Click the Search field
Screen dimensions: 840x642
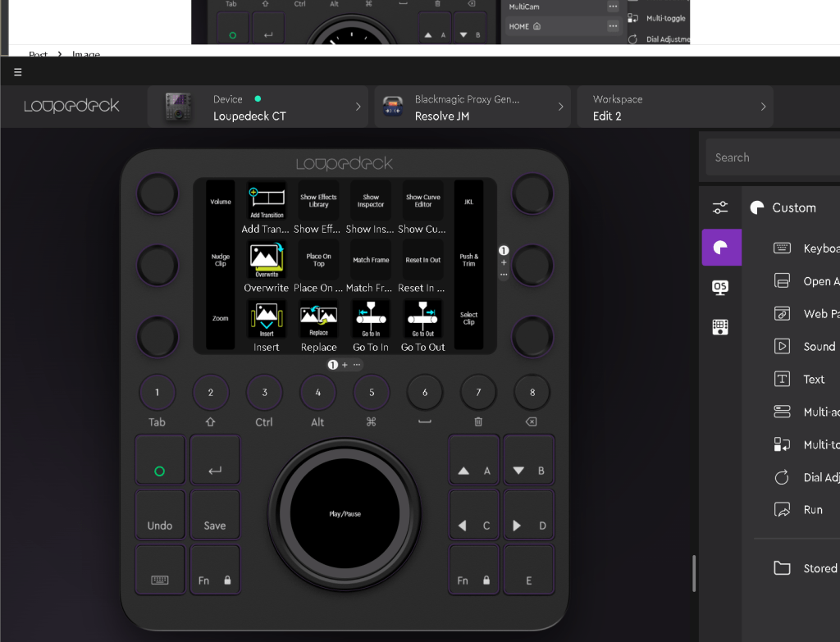click(x=773, y=157)
